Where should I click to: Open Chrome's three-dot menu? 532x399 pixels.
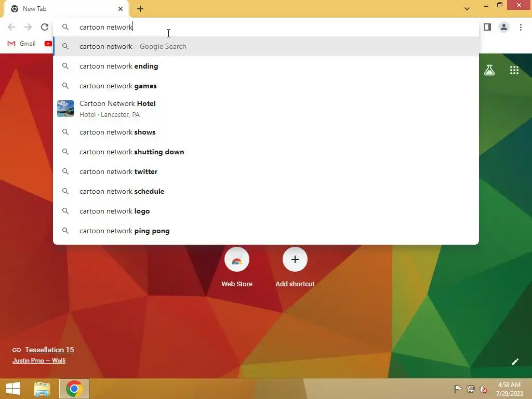[521, 27]
